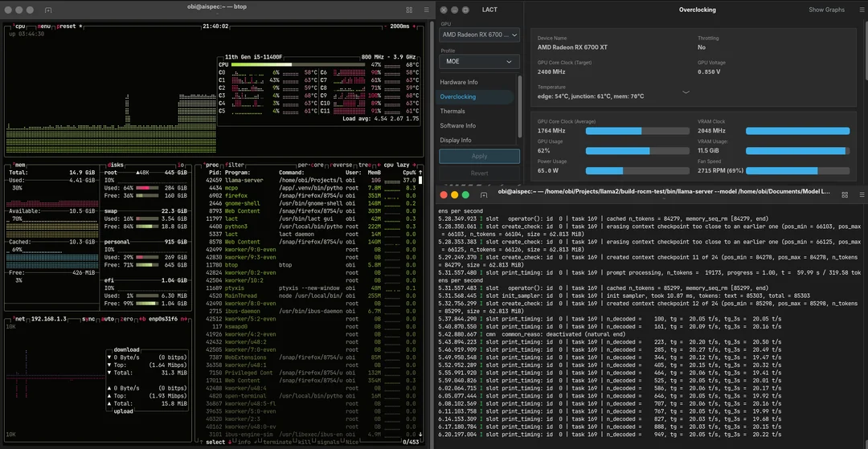This screenshot has width=868, height=449.
Task: Toggle the cpu box in btop
Action: (x=19, y=26)
